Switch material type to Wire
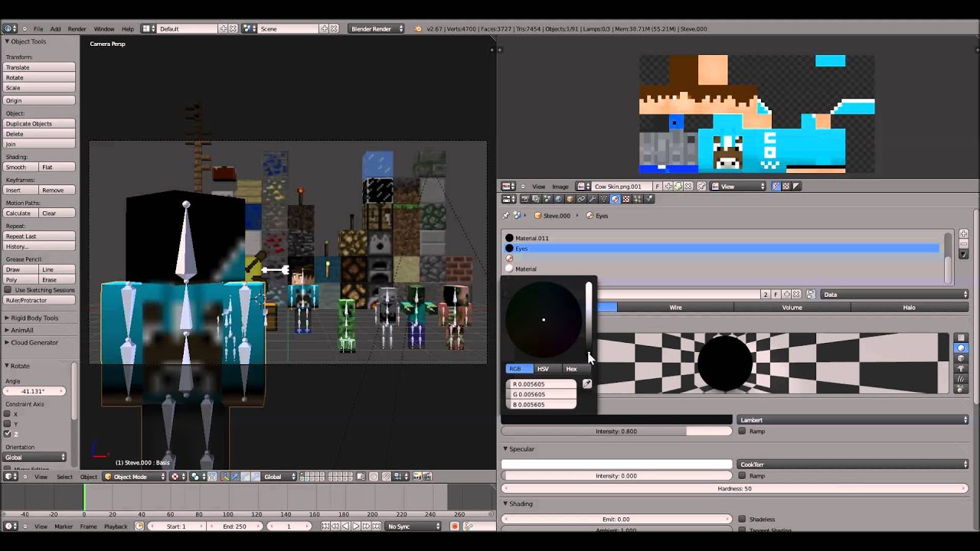 click(x=675, y=308)
